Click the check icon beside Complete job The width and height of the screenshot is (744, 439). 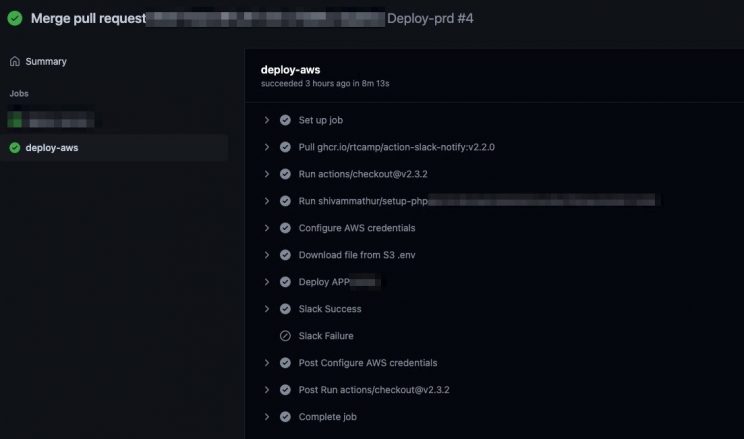click(x=285, y=417)
